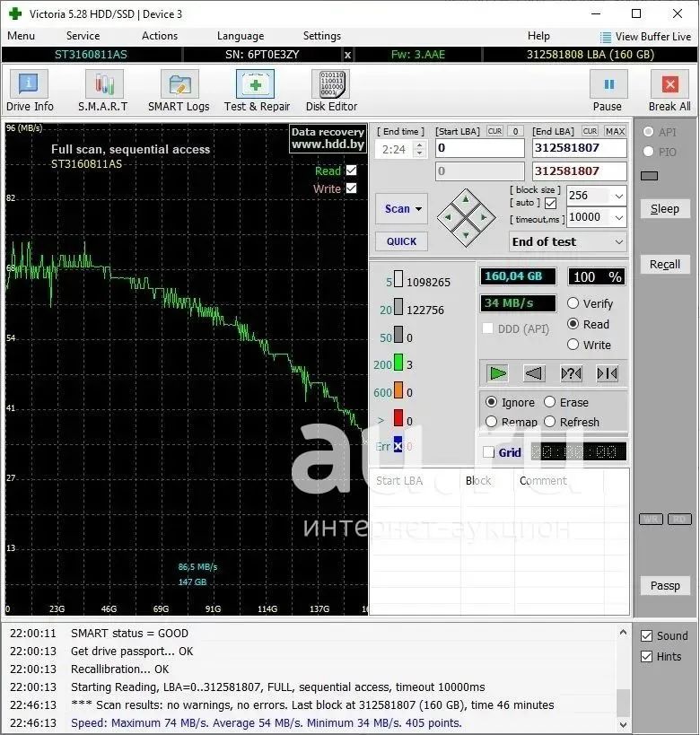Screen dimensions: 700x735
Task: Open the Service menu
Action: [83, 36]
